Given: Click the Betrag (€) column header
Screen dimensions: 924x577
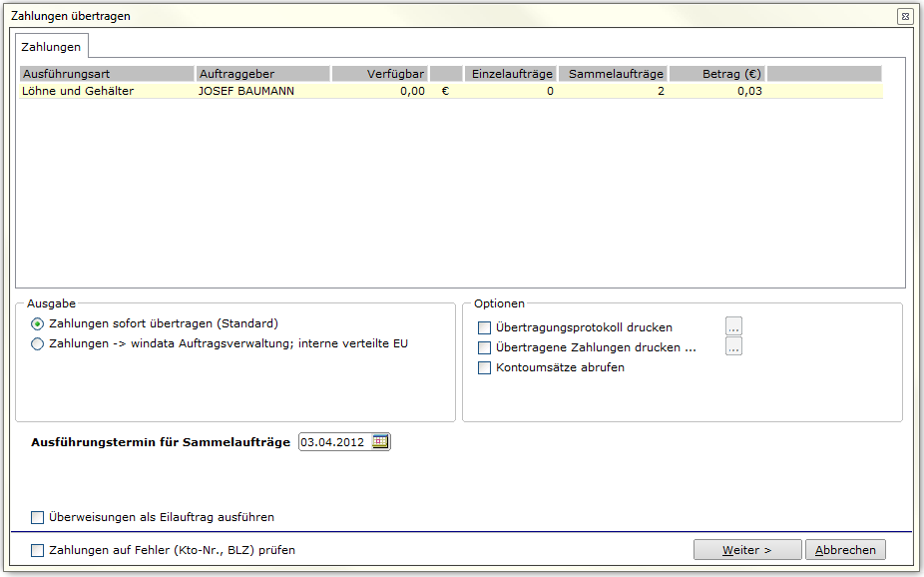Looking at the screenshot, I should pos(717,74).
